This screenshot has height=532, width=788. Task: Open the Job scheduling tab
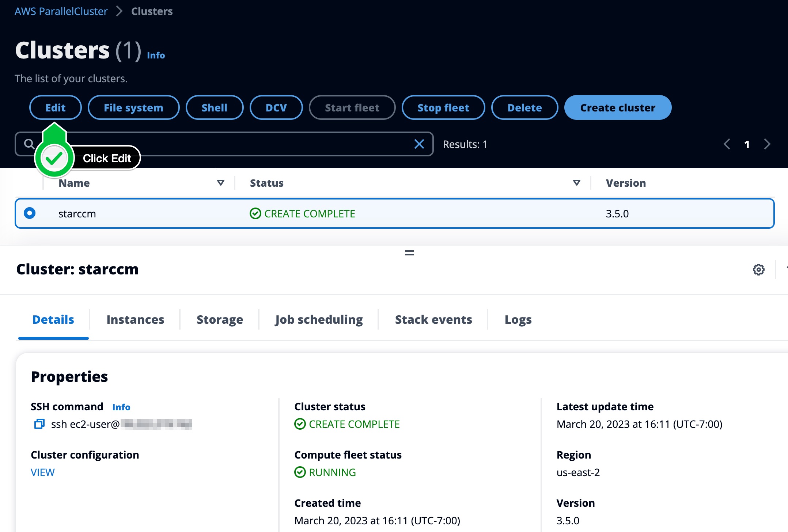click(x=319, y=320)
